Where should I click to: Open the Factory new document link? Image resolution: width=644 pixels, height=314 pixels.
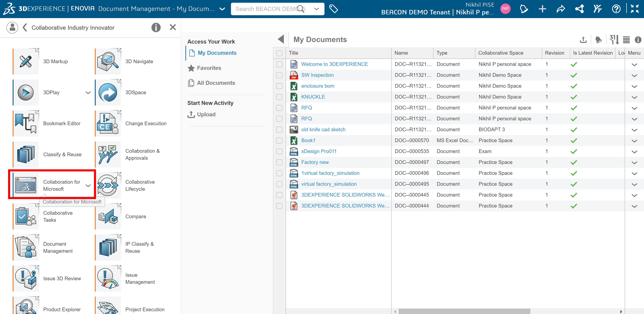tap(315, 162)
